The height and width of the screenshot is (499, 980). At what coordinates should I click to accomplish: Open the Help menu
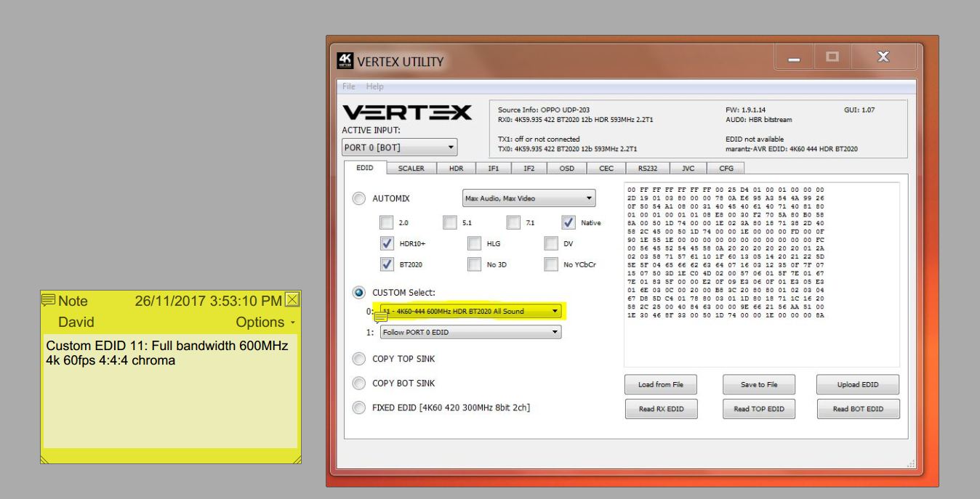(375, 86)
